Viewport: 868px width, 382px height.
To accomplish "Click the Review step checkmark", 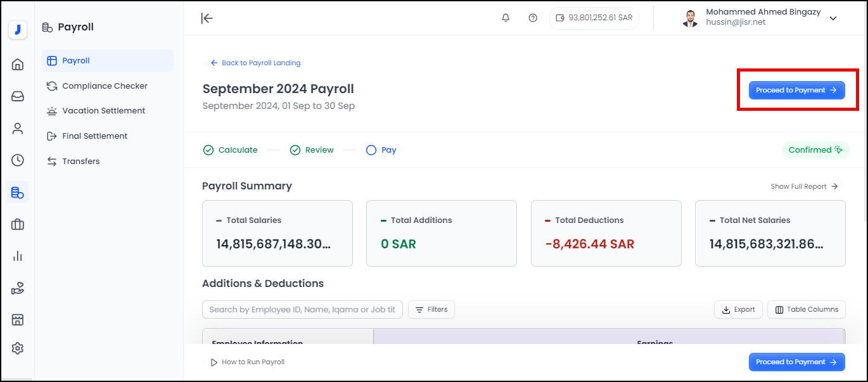I will point(295,150).
